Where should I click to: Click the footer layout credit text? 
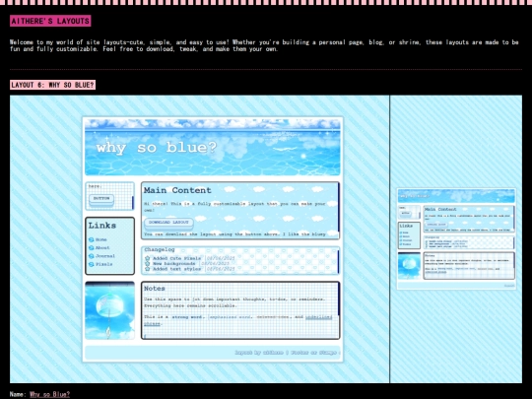click(x=287, y=353)
